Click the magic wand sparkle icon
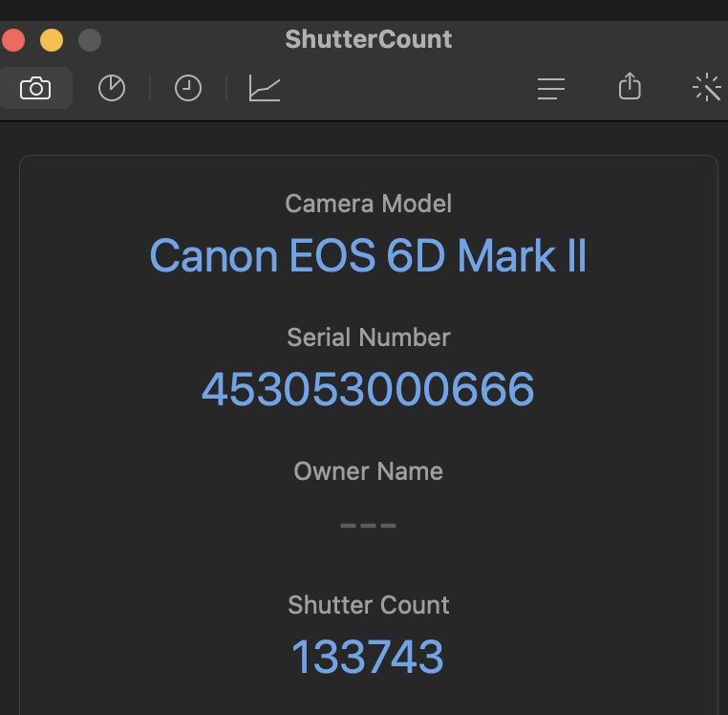728x715 pixels. tap(707, 87)
